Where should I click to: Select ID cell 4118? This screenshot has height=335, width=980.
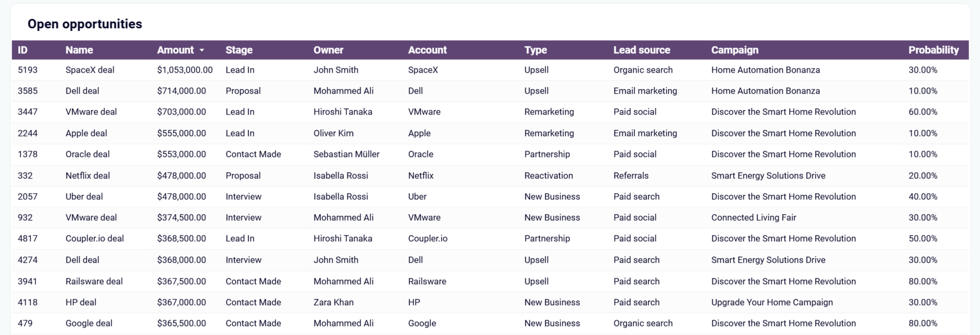[28, 303]
